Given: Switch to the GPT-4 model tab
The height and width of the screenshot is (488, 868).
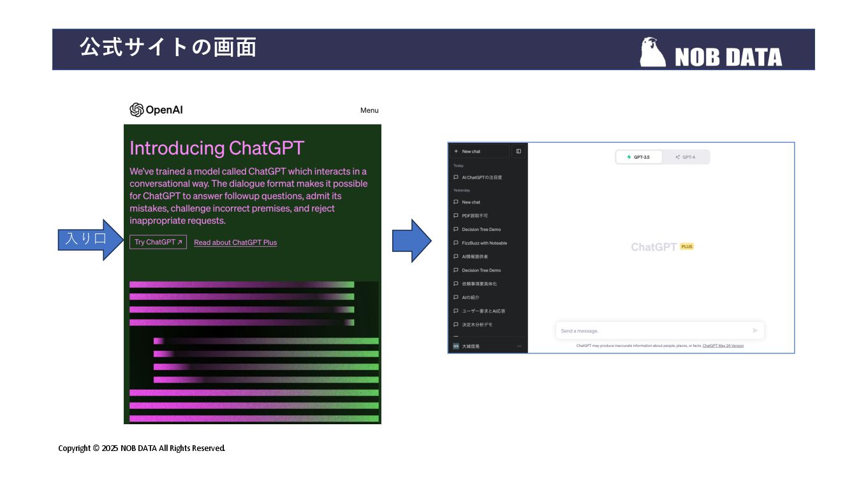Looking at the screenshot, I should click(686, 157).
